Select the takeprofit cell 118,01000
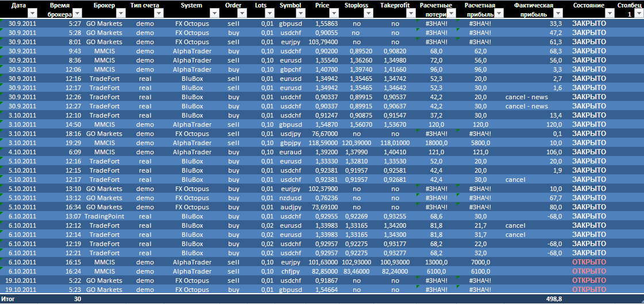644x304 pixels. pos(395,143)
